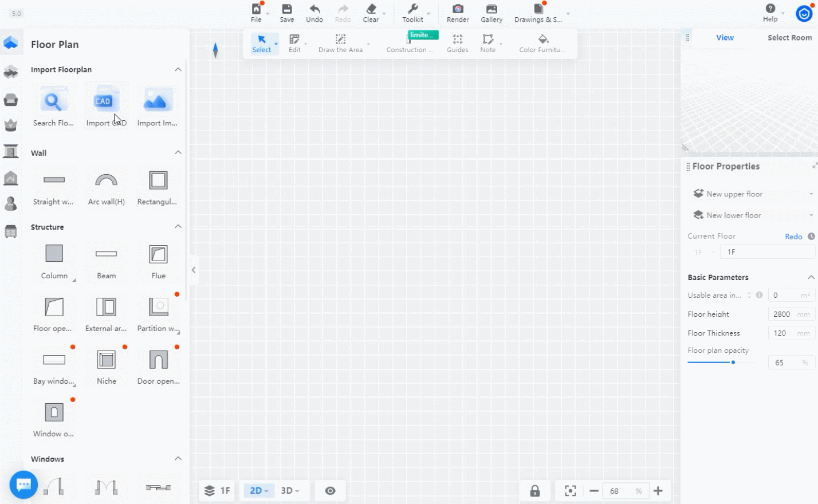Adjust the Floor plan opacity slider
The image size is (818, 504).
(733, 362)
